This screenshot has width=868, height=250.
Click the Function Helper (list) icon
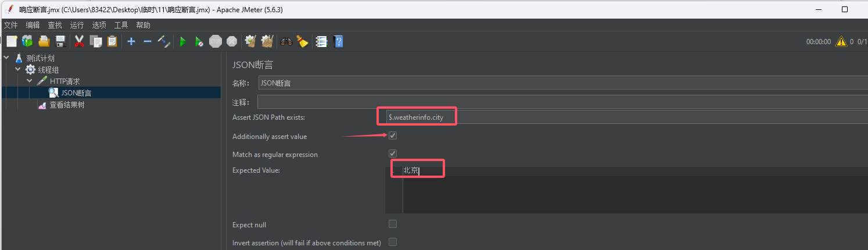click(321, 41)
